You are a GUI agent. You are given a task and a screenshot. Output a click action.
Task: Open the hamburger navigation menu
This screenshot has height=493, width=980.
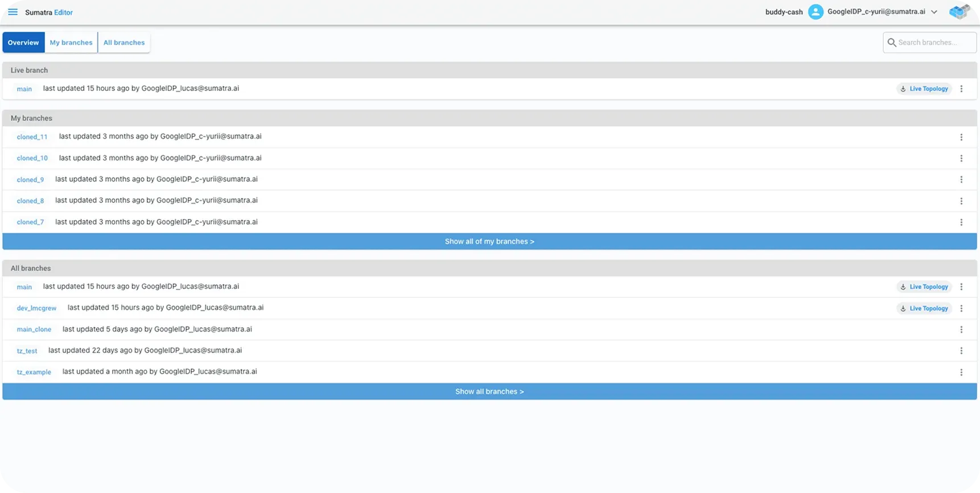tap(13, 12)
